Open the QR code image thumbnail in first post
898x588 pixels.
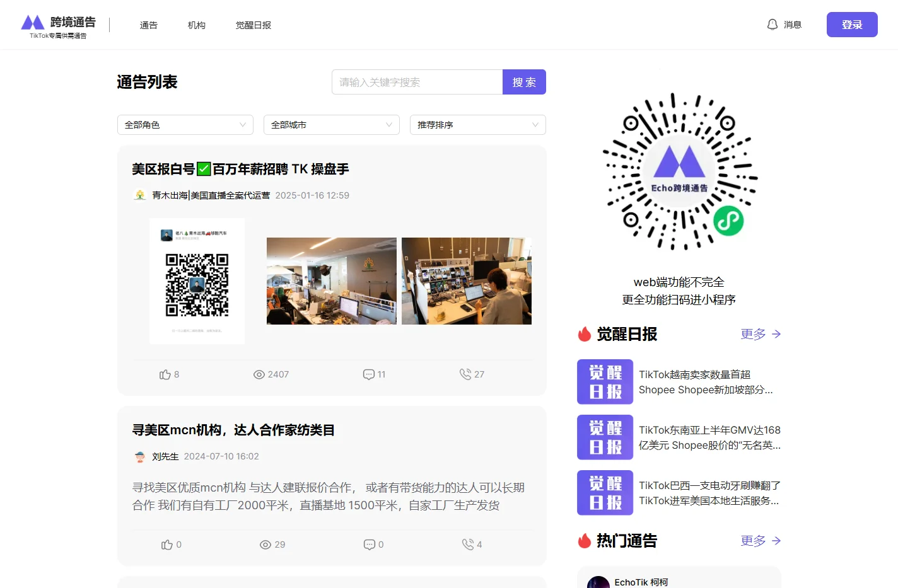coord(197,281)
